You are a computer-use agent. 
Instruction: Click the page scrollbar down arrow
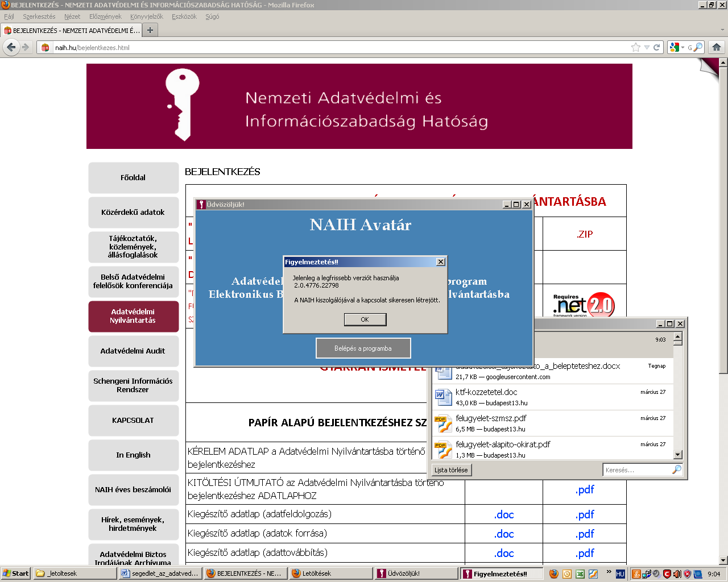click(723, 560)
